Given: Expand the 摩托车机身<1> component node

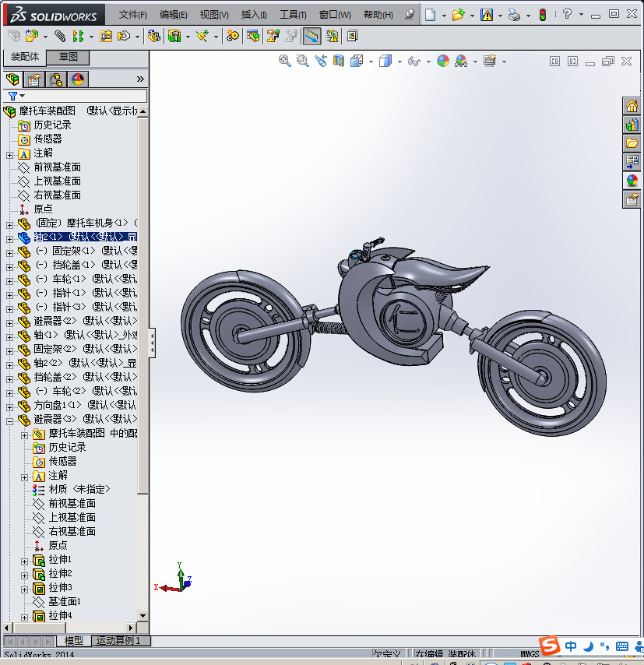Looking at the screenshot, I should 10,225.
